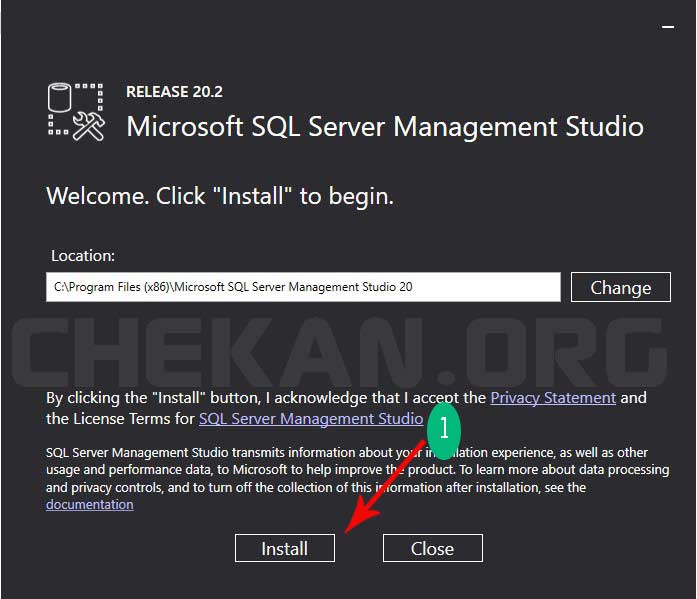Open the Privacy Statement link
The height and width of the screenshot is (599, 697).
[x=553, y=398]
